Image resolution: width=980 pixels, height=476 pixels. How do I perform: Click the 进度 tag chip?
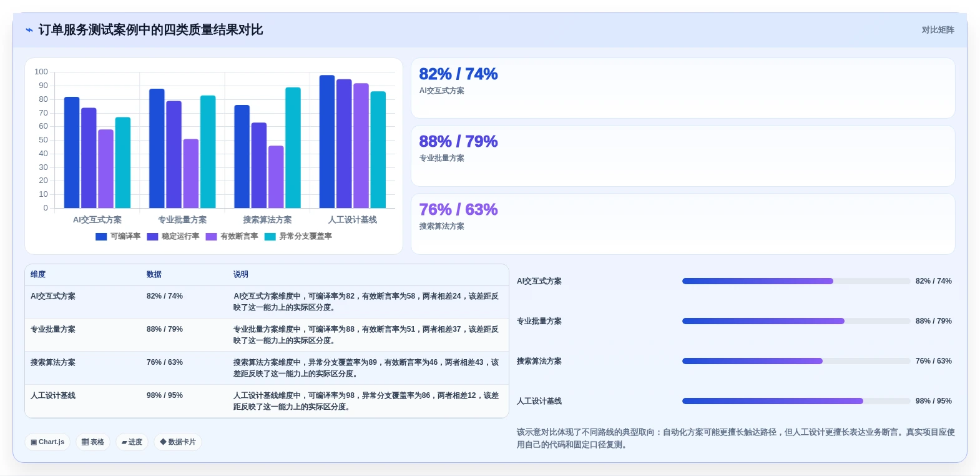click(132, 442)
